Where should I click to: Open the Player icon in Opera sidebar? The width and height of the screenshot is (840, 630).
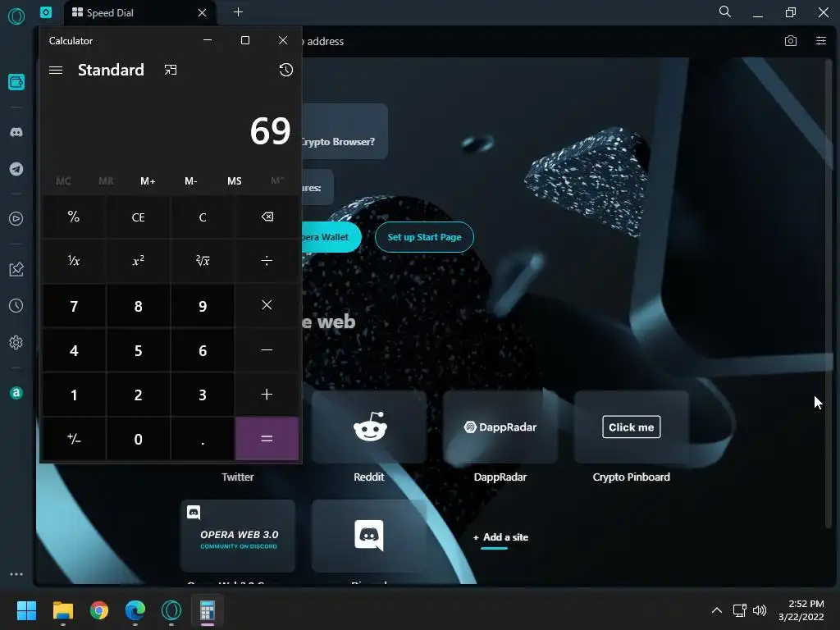click(x=16, y=218)
